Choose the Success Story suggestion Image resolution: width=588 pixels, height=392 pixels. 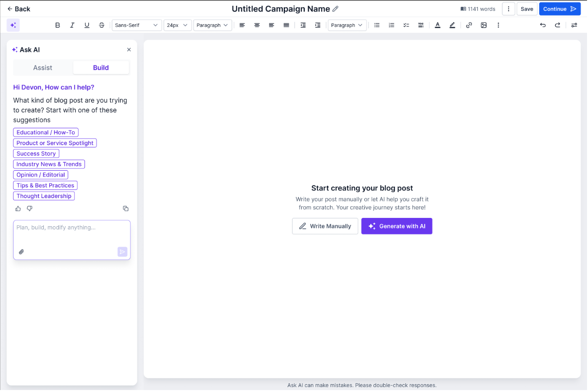point(36,154)
